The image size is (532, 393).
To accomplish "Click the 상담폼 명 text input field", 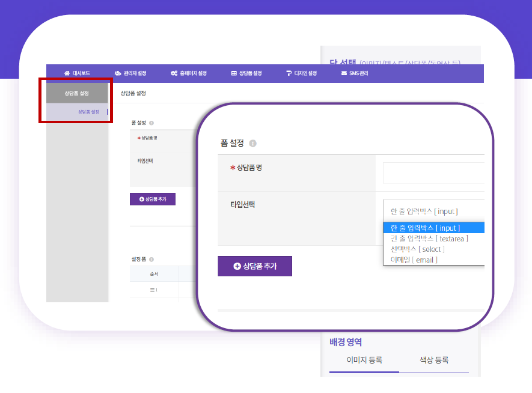I will [433, 173].
